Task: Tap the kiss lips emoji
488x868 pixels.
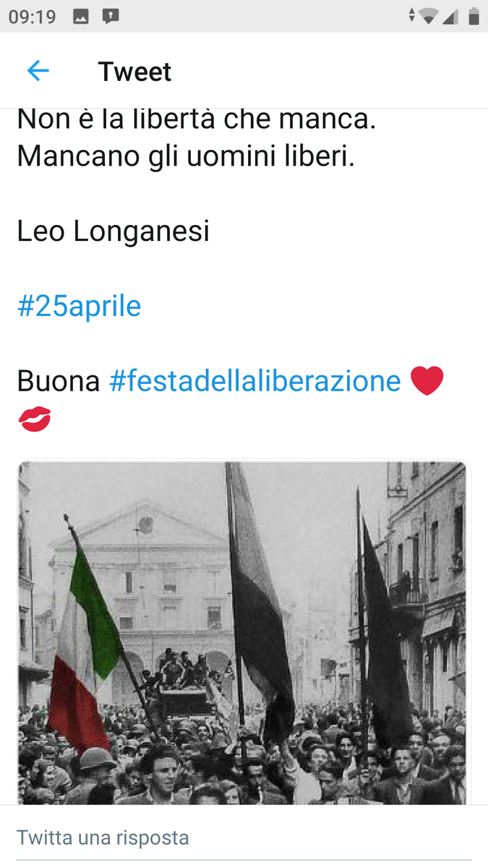Action: coord(35,419)
